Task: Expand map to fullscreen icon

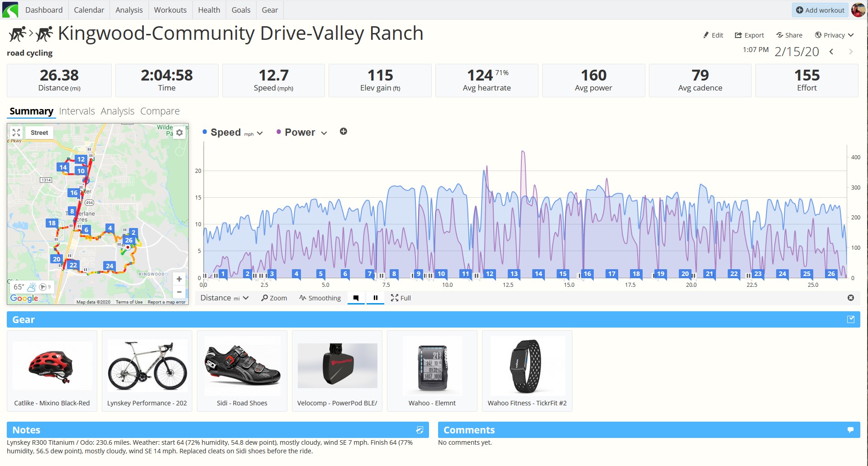Action: click(x=16, y=133)
